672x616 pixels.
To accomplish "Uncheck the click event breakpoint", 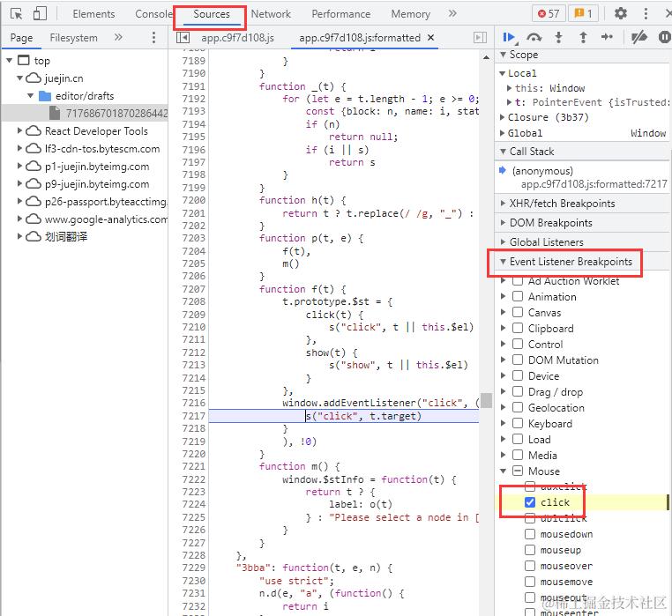I will tap(530, 502).
